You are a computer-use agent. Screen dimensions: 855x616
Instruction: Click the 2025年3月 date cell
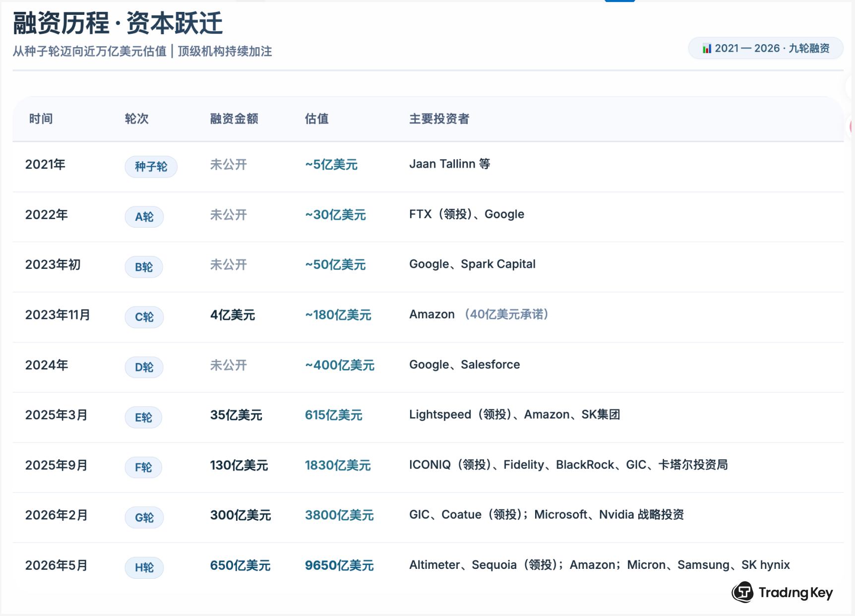tap(57, 415)
